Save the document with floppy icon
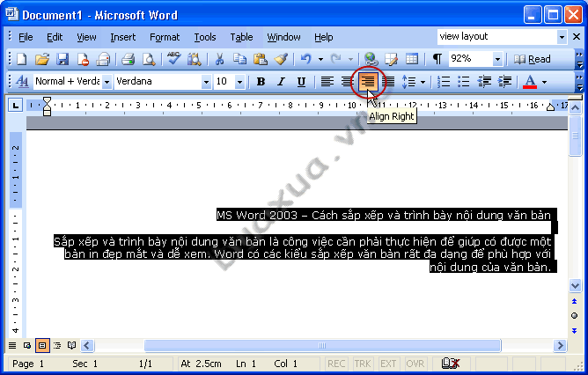 click(x=62, y=59)
